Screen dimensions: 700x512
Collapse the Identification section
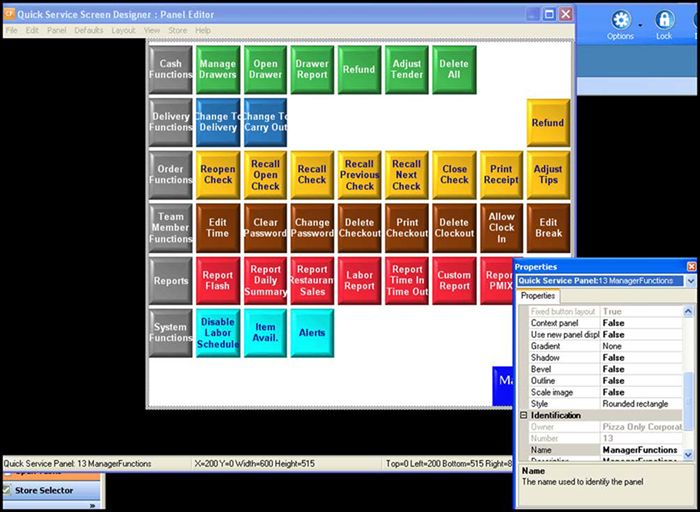[x=524, y=415]
